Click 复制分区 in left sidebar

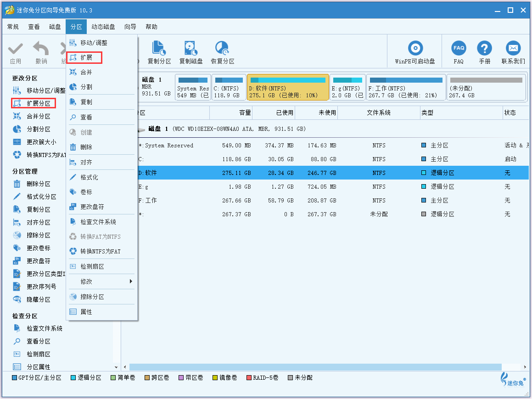32,210
